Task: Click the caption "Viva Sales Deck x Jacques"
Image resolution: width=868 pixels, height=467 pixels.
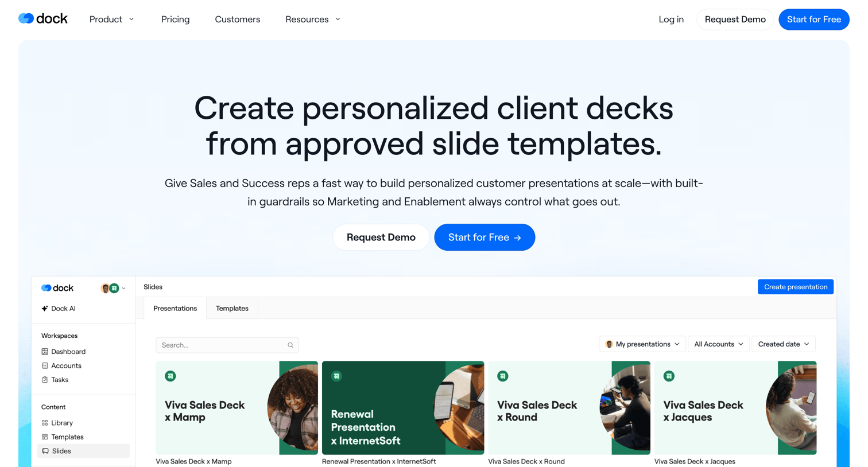Action: click(695, 461)
